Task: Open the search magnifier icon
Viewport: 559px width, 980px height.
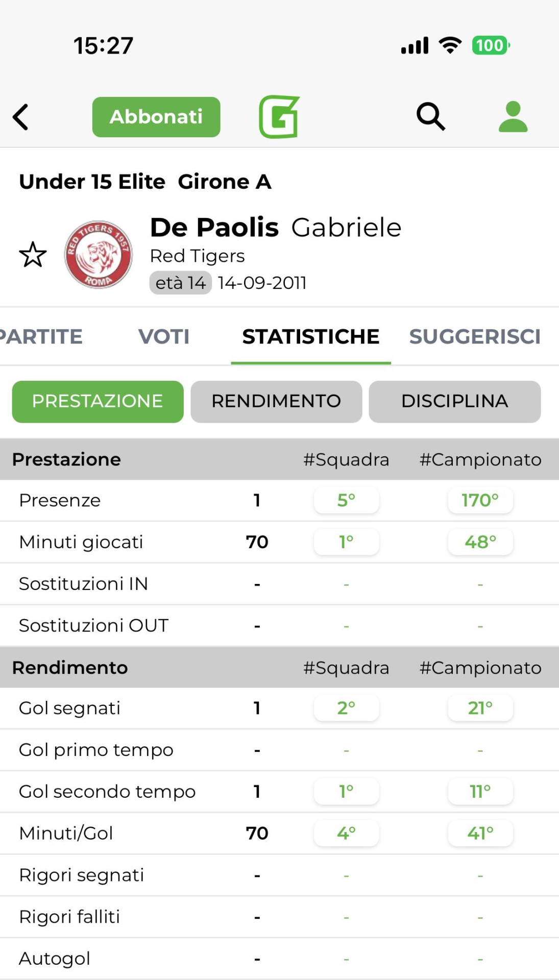Action: click(431, 117)
